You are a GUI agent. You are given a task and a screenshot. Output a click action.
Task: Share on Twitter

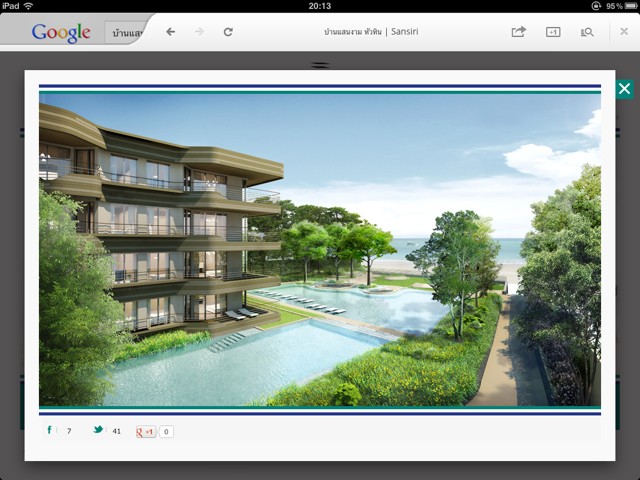(98, 431)
